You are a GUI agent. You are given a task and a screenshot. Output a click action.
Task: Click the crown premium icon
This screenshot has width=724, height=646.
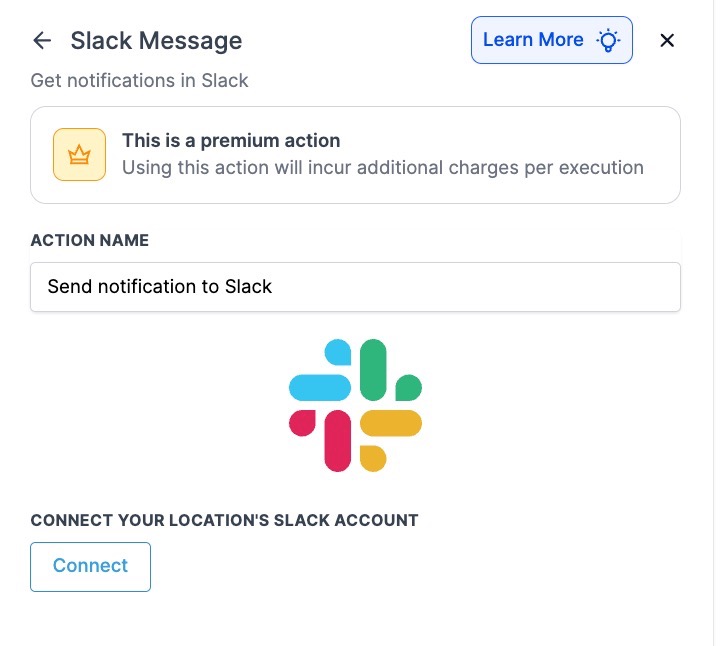click(x=79, y=155)
